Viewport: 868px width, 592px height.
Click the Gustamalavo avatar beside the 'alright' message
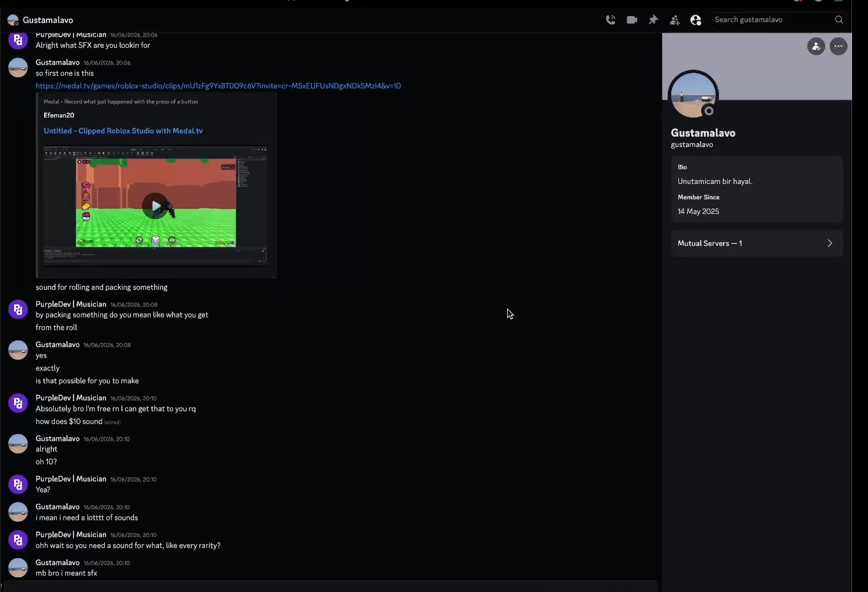pos(18,443)
